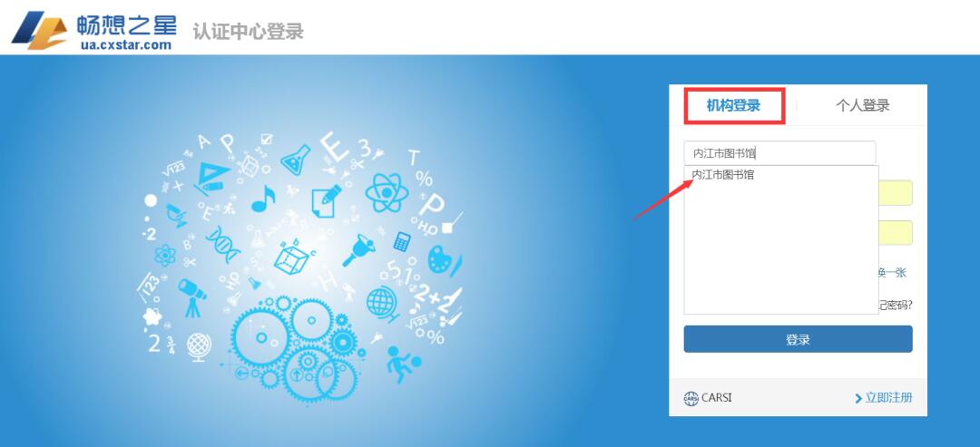
Task: Click the atom icon in the illustration
Action: click(387, 192)
